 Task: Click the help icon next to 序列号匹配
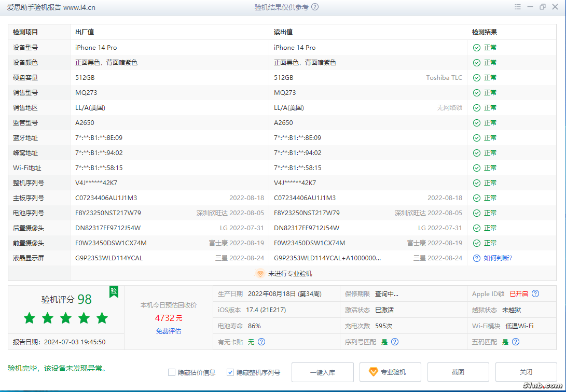click(395, 342)
